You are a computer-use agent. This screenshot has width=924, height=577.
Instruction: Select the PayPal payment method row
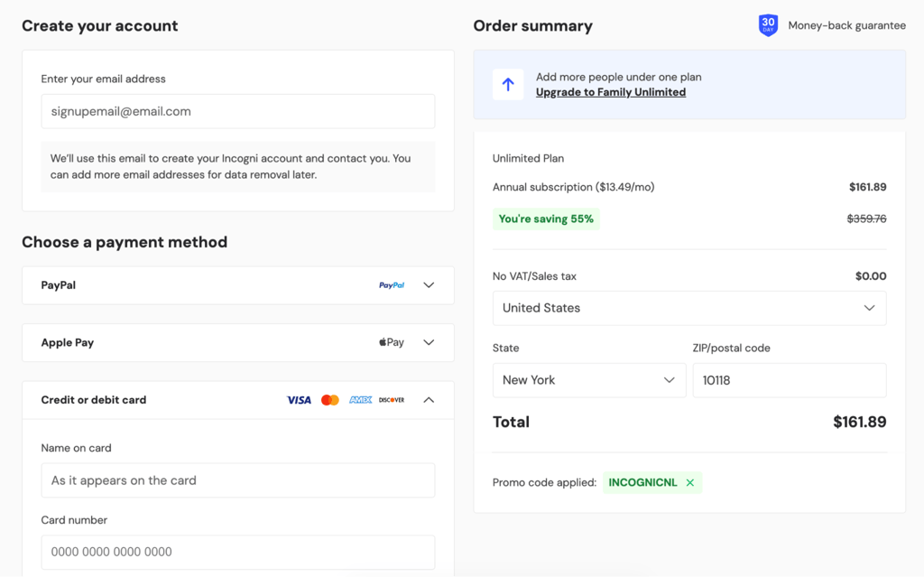238,285
